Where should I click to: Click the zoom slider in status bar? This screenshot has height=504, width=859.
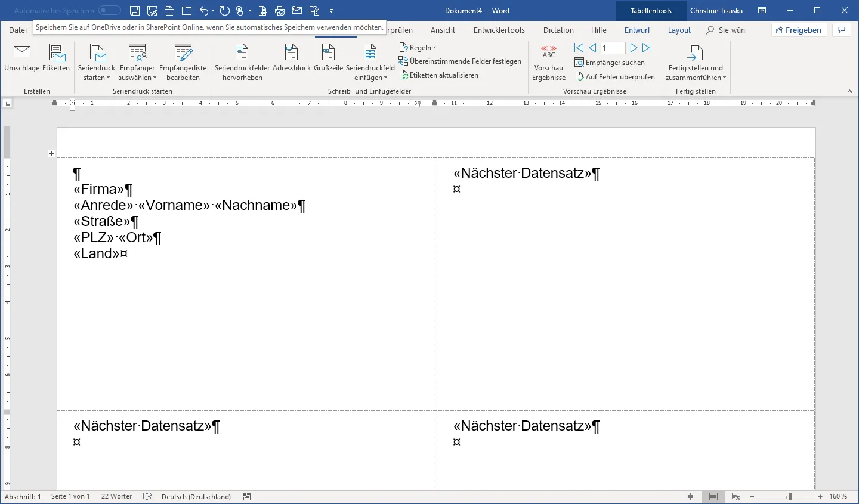(x=790, y=496)
